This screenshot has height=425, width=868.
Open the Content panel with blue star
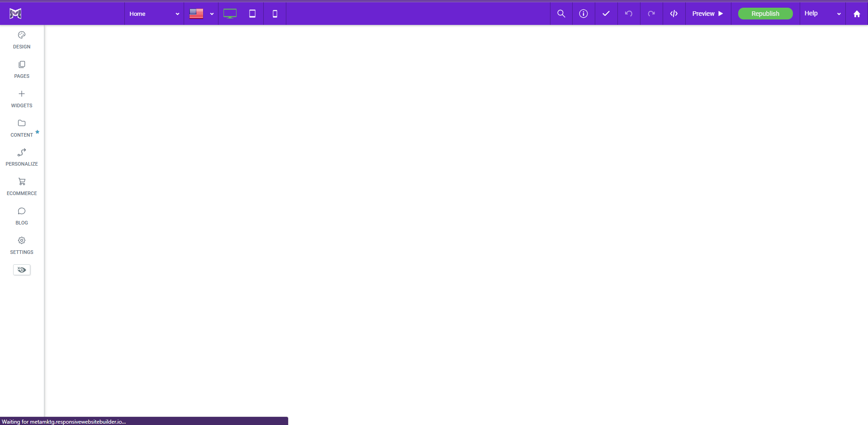tap(21, 128)
